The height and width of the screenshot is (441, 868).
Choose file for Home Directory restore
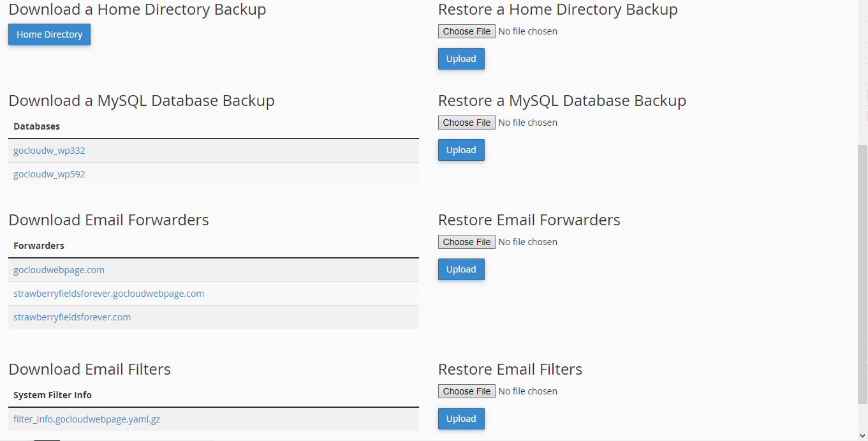coord(467,31)
